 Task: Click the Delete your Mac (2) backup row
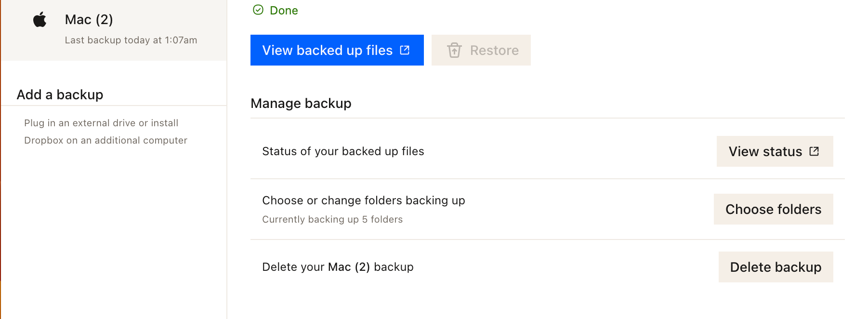[337, 266]
